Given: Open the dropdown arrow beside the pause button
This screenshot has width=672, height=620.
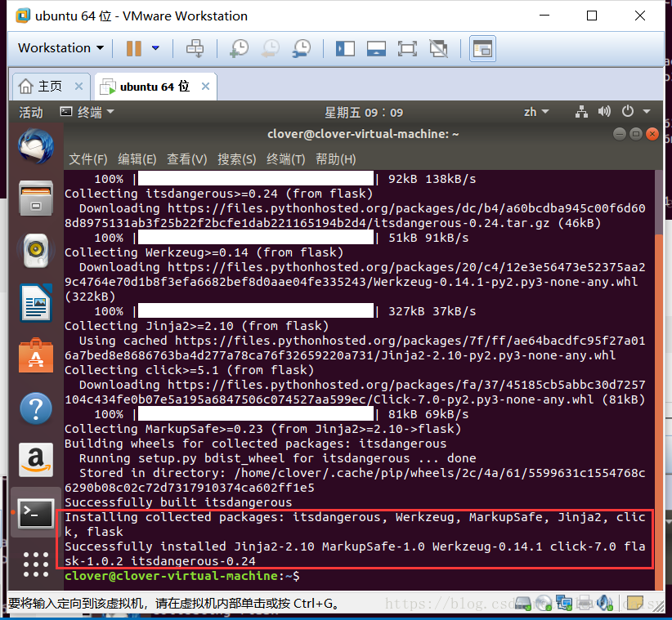Looking at the screenshot, I should tap(155, 48).
